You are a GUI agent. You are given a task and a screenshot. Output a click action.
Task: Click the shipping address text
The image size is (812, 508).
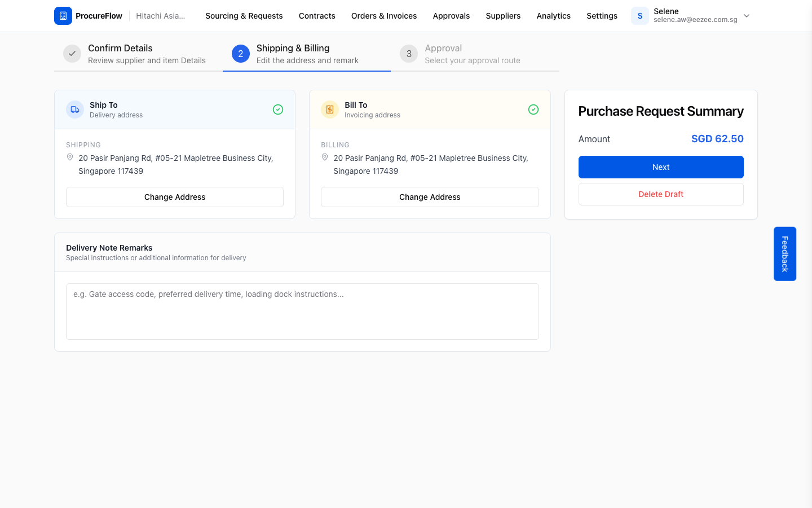pyautogui.click(x=176, y=164)
